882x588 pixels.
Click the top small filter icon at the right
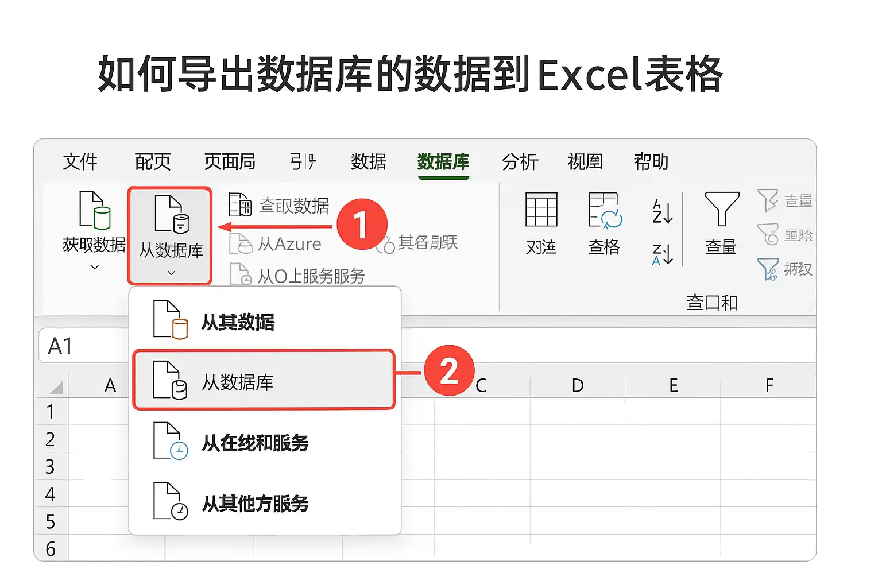[768, 200]
